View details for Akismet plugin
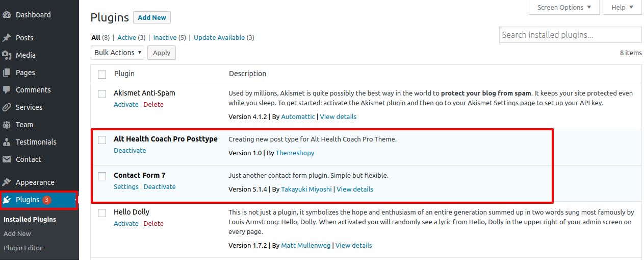The height and width of the screenshot is (260, 644). (x=338, y=116)
